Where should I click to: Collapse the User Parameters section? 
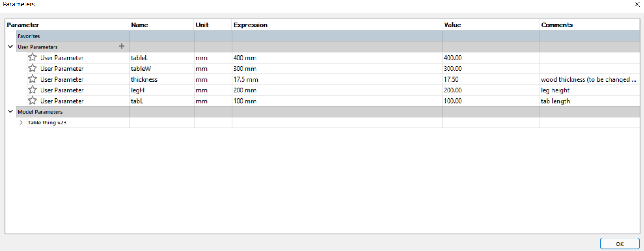click(x=10, y=47)
